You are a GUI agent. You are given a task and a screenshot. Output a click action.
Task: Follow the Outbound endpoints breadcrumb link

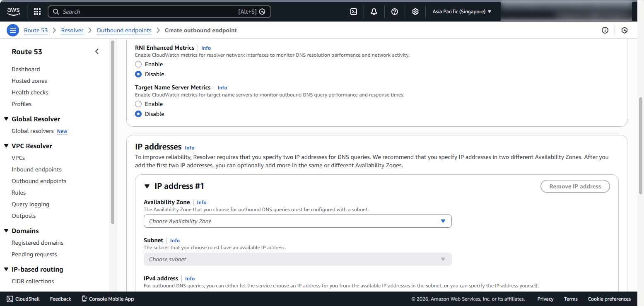pos(124,30)
